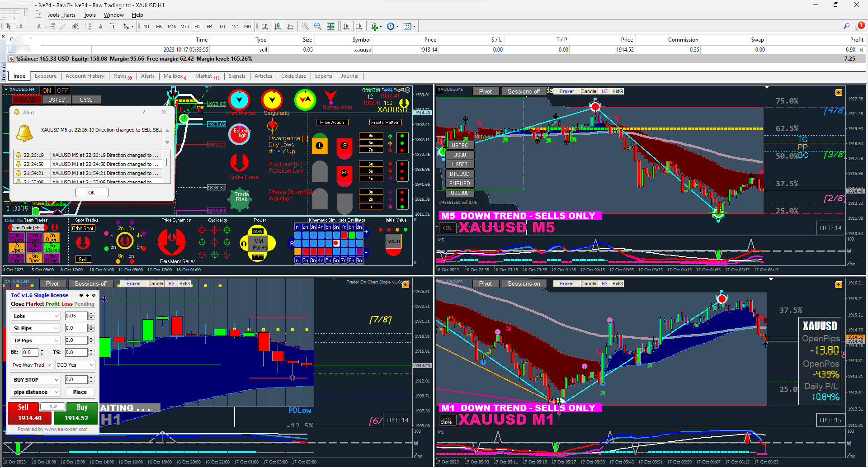Click the zoom out magnifier icon

[318, 26]
